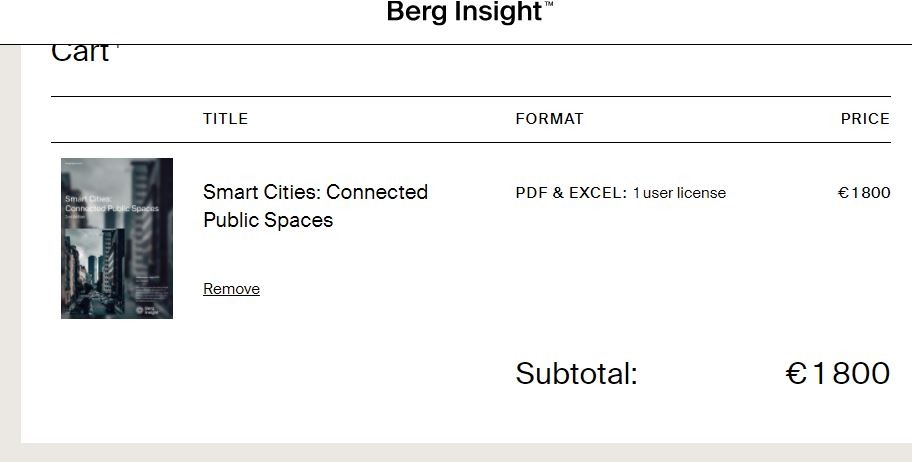Screen dimensions: 912x462
Task: Click the trademark symbol beside Berg Insight
Action: [549, 5]
